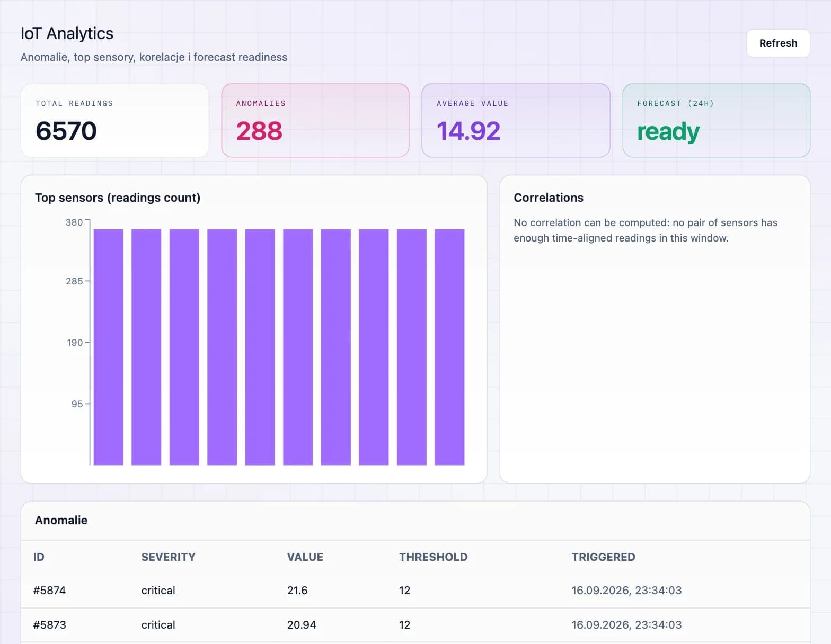Click the value 21.6 cell
This screenshot has width=831, height=644.
click(x=297, y=591)
